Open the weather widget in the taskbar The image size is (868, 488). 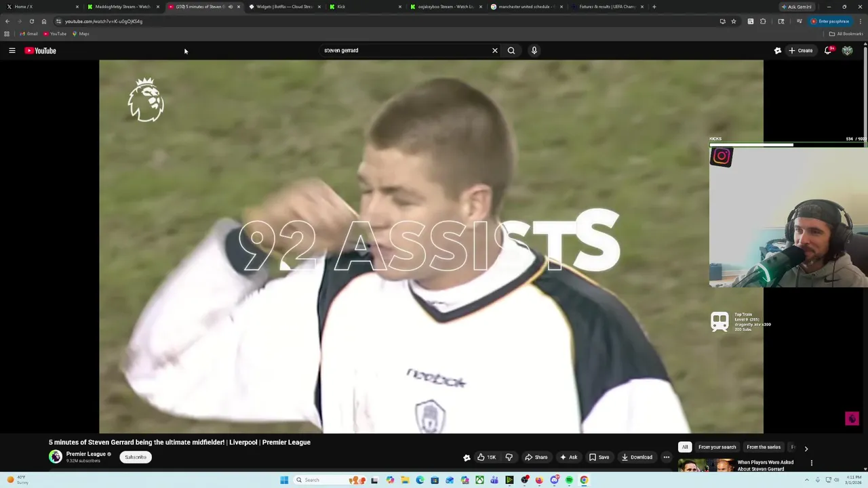(17, 480)
